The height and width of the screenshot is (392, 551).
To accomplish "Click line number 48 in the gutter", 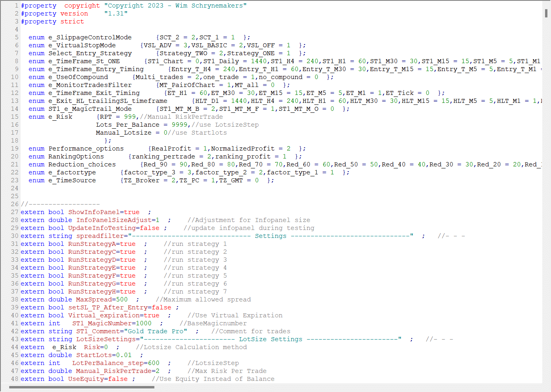I will click(x=15, y=379).
